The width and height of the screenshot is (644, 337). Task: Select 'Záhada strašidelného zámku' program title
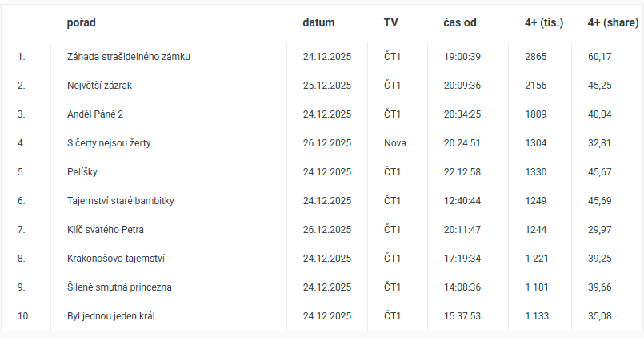point(129,57)
